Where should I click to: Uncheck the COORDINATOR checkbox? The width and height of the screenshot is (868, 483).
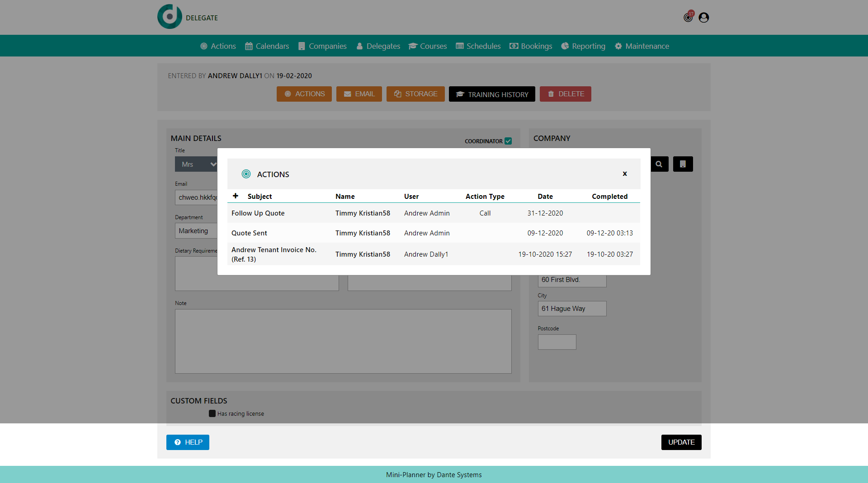pos(508,141)
